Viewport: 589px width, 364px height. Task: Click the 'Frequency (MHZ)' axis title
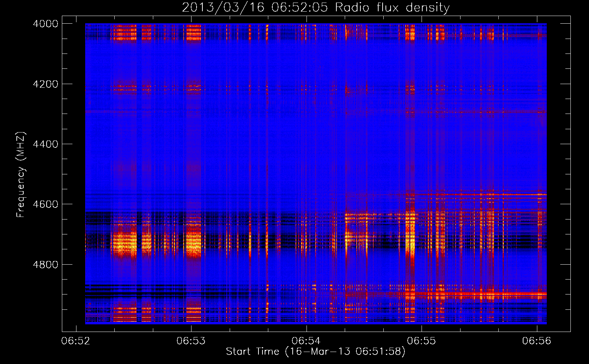pyautogui.click(x=21, y=174)
